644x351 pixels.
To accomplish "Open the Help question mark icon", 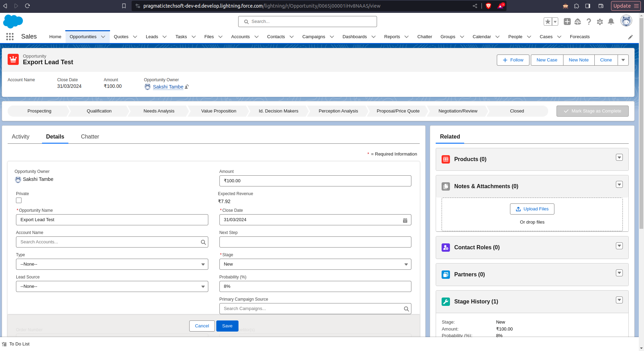I will point(589,22).
